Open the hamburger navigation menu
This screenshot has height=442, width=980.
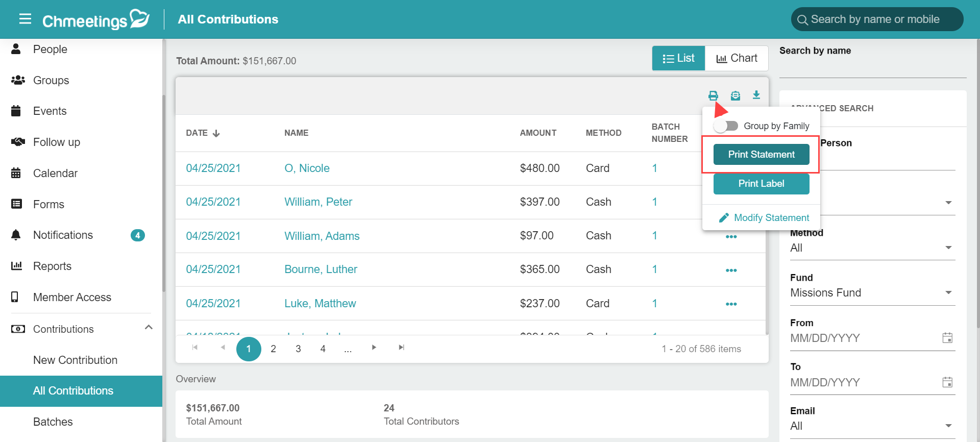(x=25, y=19)
